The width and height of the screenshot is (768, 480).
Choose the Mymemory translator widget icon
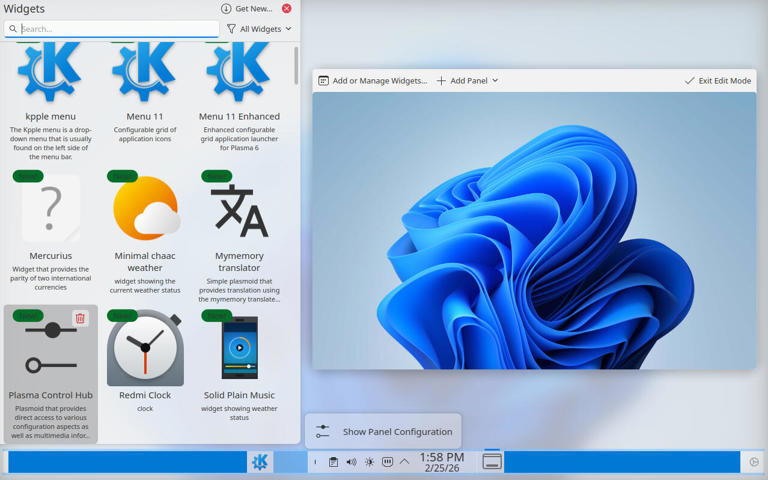tap(239, 211)
